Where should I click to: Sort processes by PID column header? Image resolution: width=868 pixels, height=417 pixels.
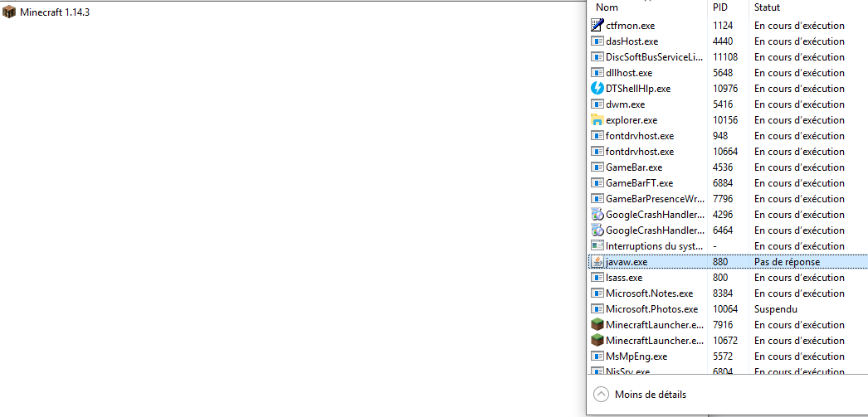coord(720,7)
